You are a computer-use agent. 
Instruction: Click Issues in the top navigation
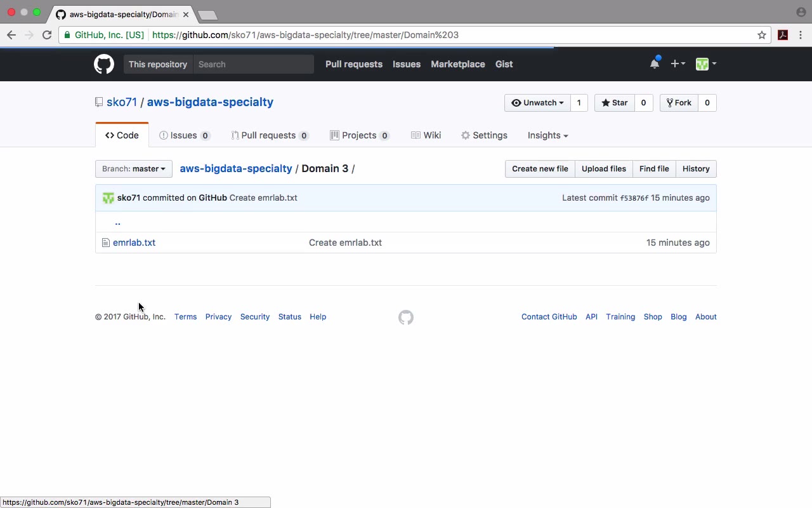[x=407, y=64]
